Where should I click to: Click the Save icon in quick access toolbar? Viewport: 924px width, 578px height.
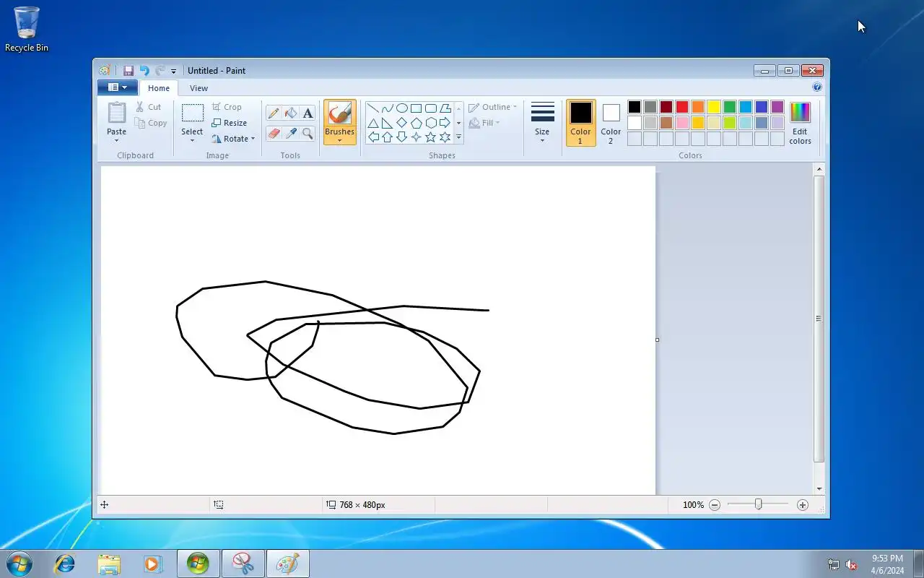(x=128, y=71)
